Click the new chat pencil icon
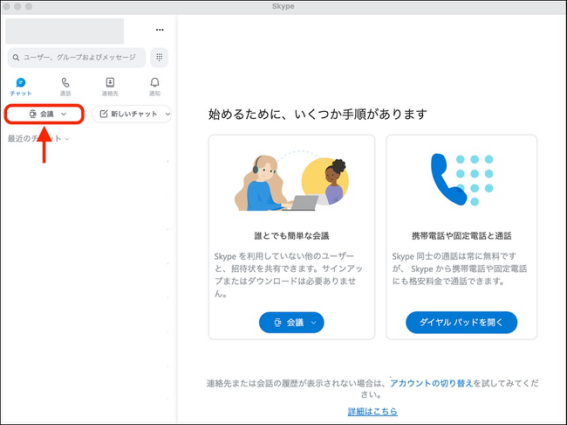The image size is (567, 425). tap(103, 114)
